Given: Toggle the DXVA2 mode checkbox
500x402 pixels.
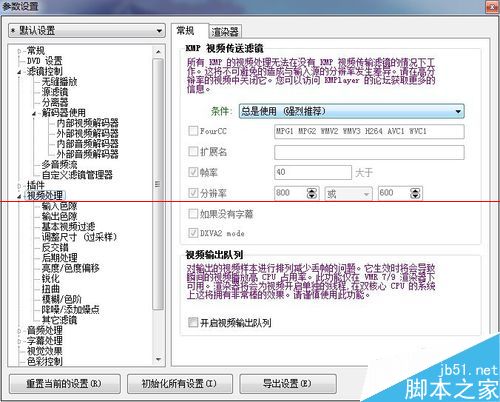Looking at the screenshot, I should point(193,233).
